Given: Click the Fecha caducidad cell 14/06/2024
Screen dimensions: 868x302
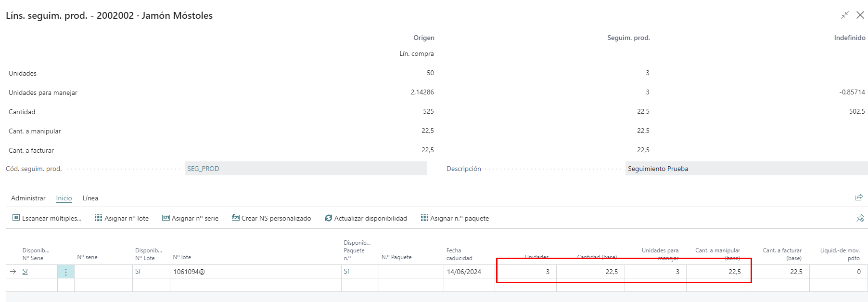Looking at the screenshot, I should [x=464, y=272].
